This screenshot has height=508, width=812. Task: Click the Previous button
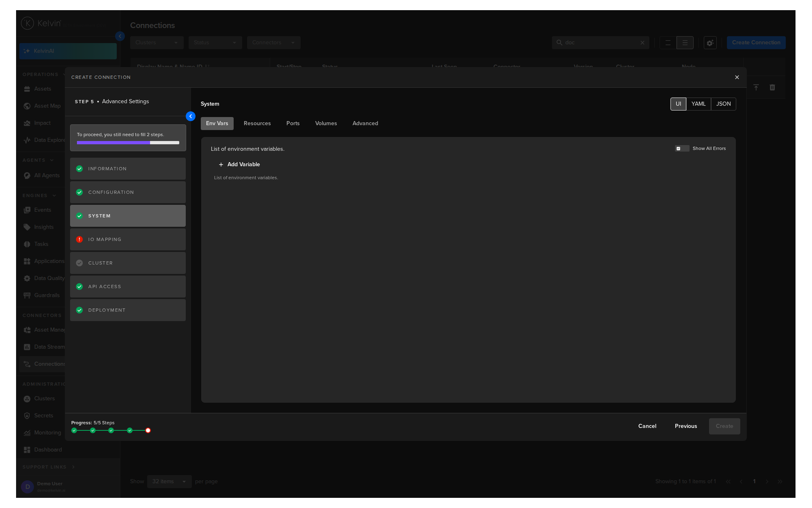tap(686, 426)
